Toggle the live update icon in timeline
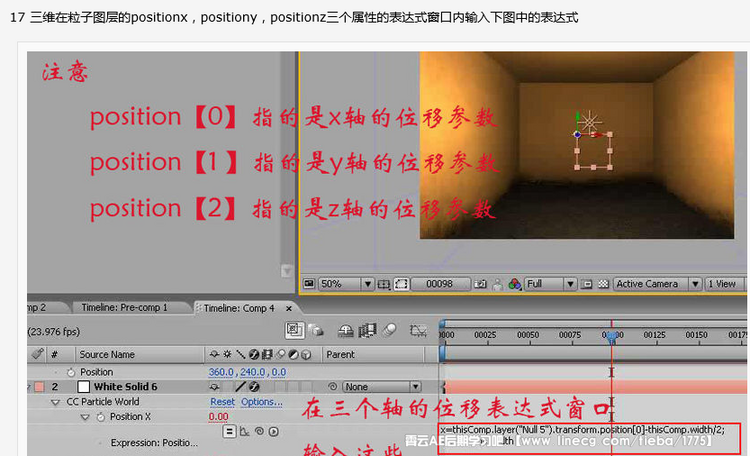Image resolution: width=750 pixels, height=456 pixels. tap(294, 330)
